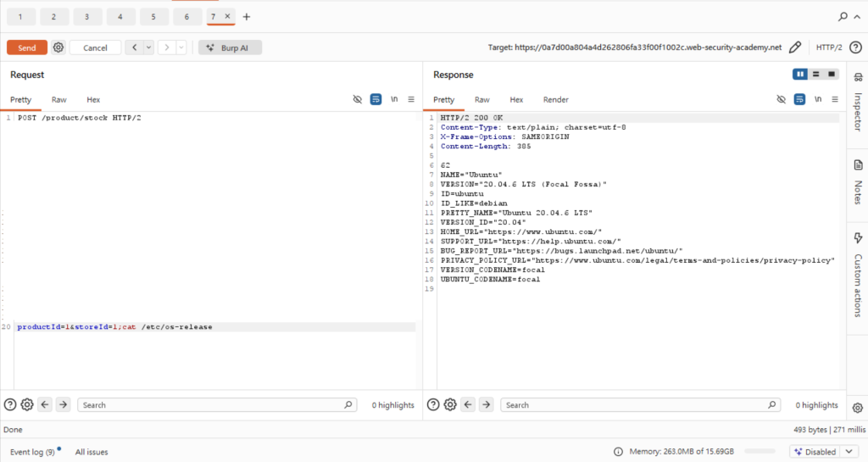Send the request
Viewport: 868px width, 462px height.
tap(26, 47)
